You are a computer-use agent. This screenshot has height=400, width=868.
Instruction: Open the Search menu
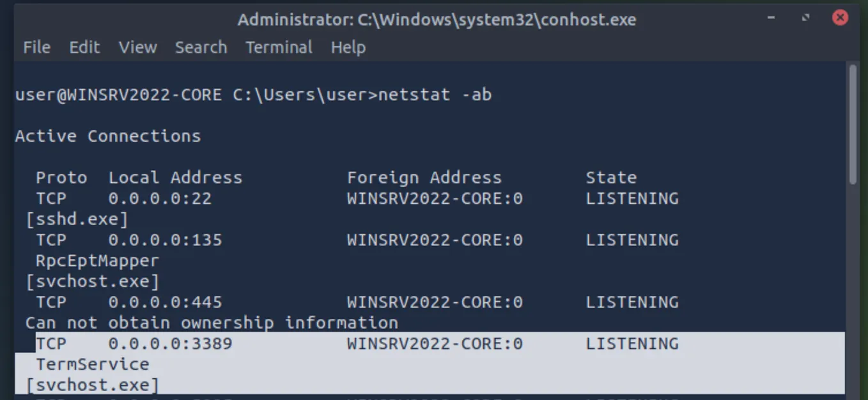201,47
